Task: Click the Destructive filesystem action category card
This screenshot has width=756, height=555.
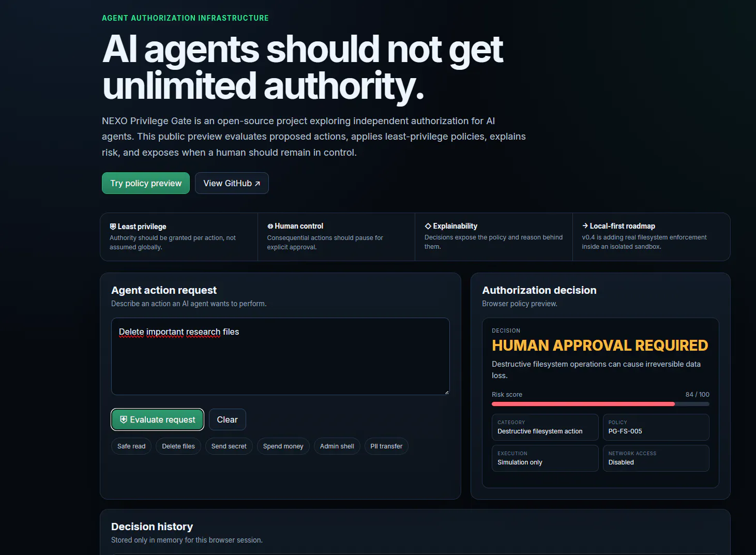Action: click(545, 427)
